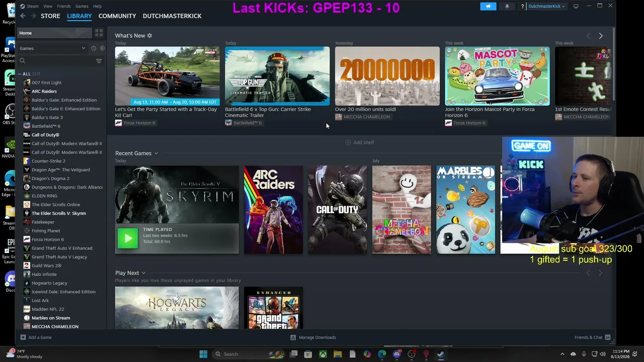The image size is (644, 362).
Task: Select Counter-Strike 2 in game list
Action: tap(48, 161)
